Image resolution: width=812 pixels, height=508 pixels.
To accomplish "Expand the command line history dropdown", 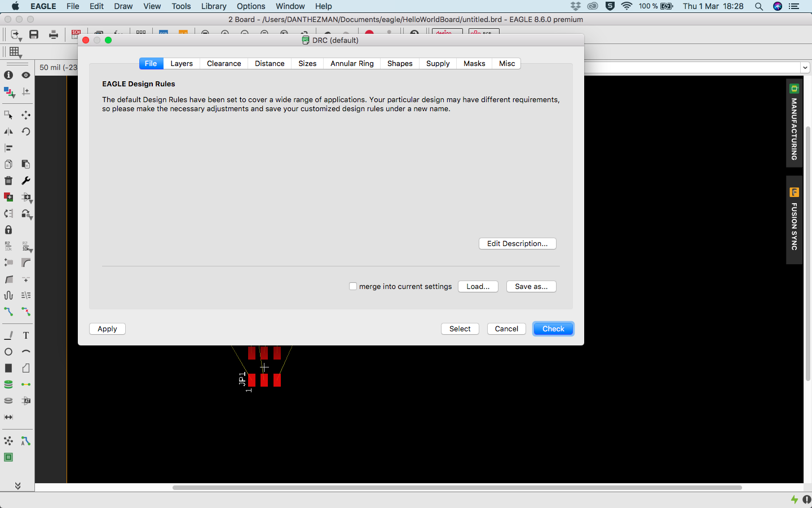I will [x=805, y=68].
